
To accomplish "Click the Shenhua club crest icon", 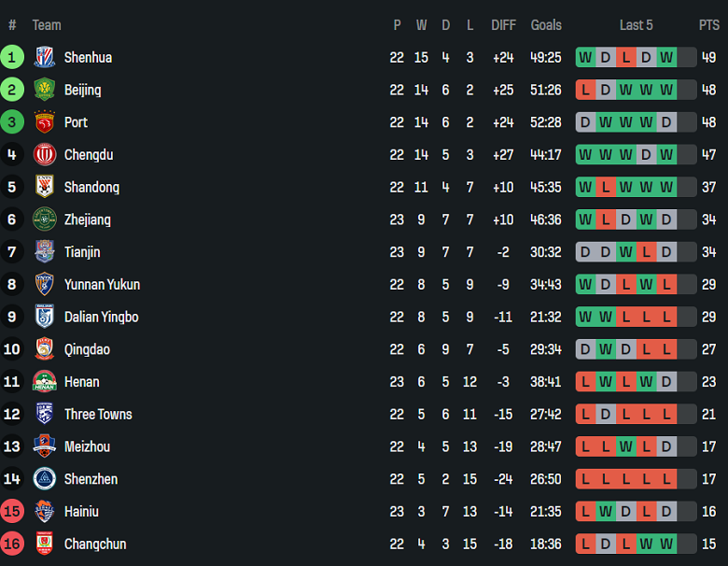I will 44,58.
